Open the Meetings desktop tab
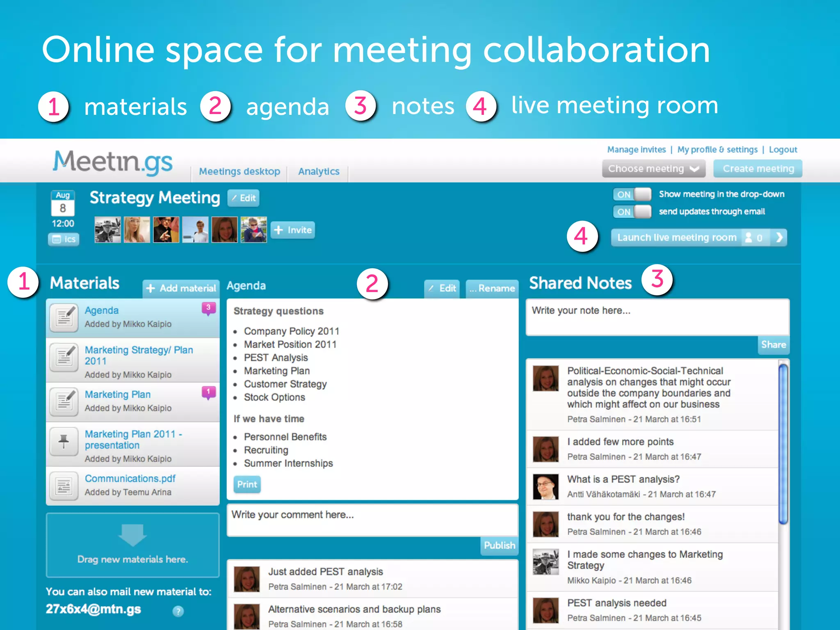 point(240,171)
